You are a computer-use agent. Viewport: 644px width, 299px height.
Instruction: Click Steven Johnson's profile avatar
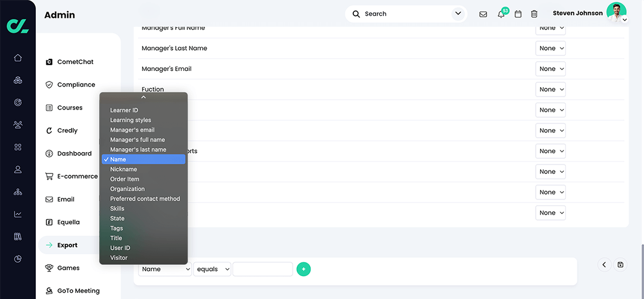click(x=616, y=12)
